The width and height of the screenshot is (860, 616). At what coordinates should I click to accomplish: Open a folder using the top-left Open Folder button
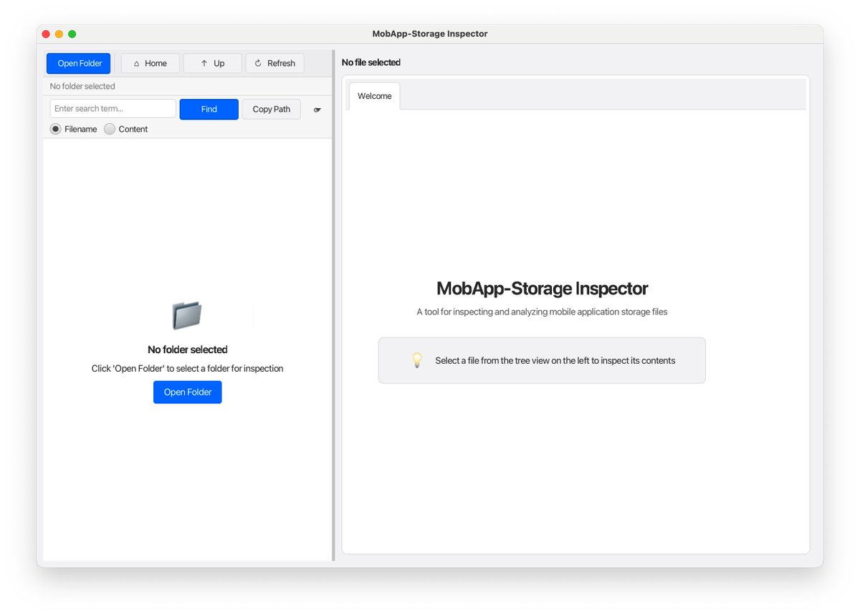[78, 63]
